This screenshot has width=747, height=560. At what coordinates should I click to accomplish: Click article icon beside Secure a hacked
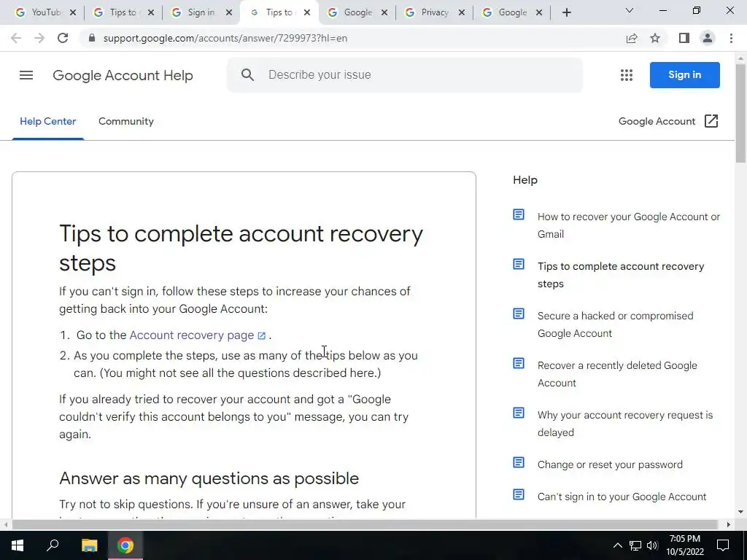point(519,314)
